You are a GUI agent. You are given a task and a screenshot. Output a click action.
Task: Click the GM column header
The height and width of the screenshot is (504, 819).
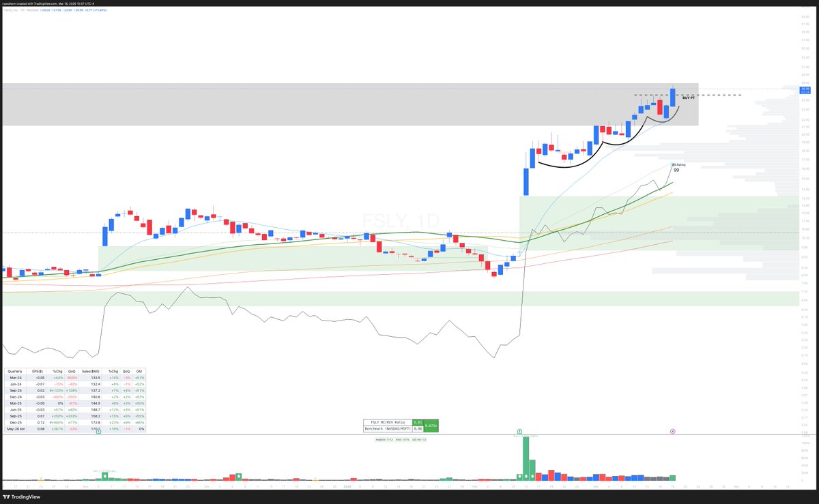139,371
